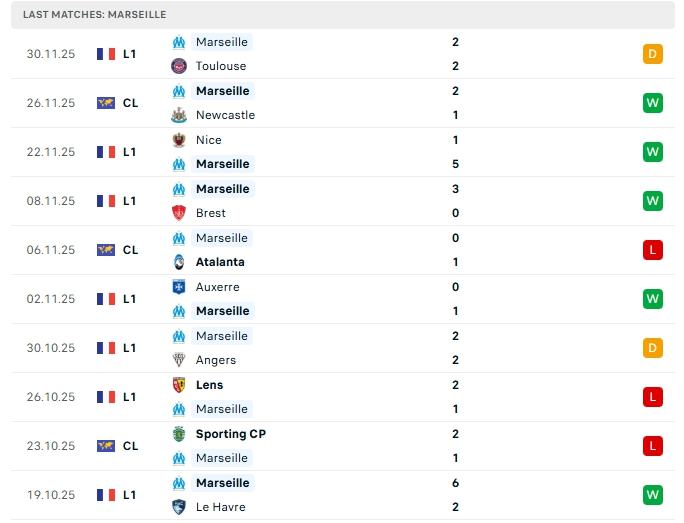Click the Lens club crest icon
Image resolution: width=684 pixels, height=523 pixels.
pyautogui.click(x=179, y=385)
